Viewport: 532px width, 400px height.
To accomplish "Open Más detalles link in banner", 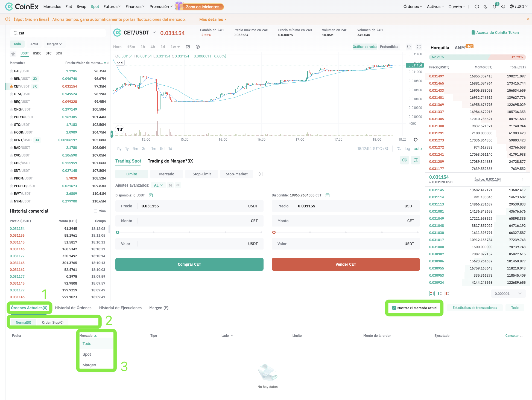I will pyautogui.click(x=213, y=19).
